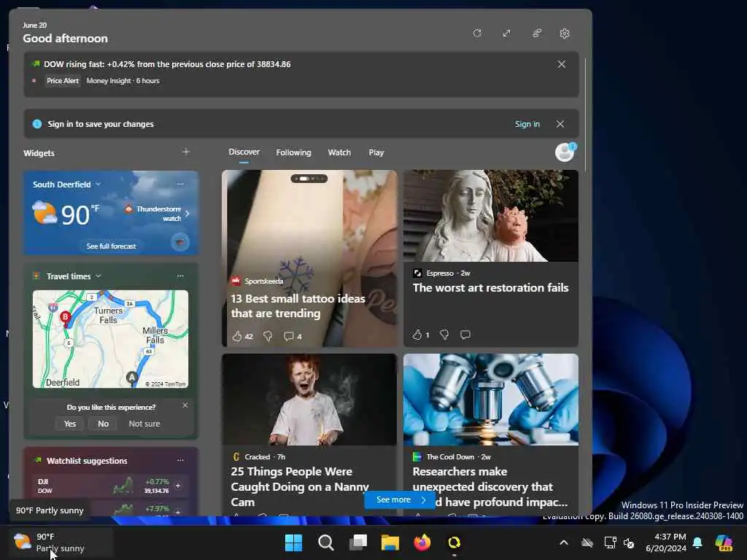Click the widgets panel scrollbar

pos(586,114)
